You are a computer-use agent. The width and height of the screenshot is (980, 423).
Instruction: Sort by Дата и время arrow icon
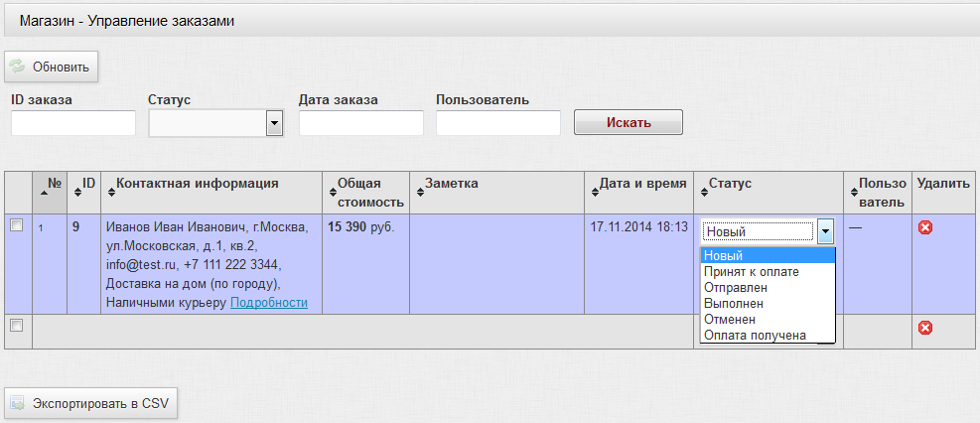tap(595, 193)
